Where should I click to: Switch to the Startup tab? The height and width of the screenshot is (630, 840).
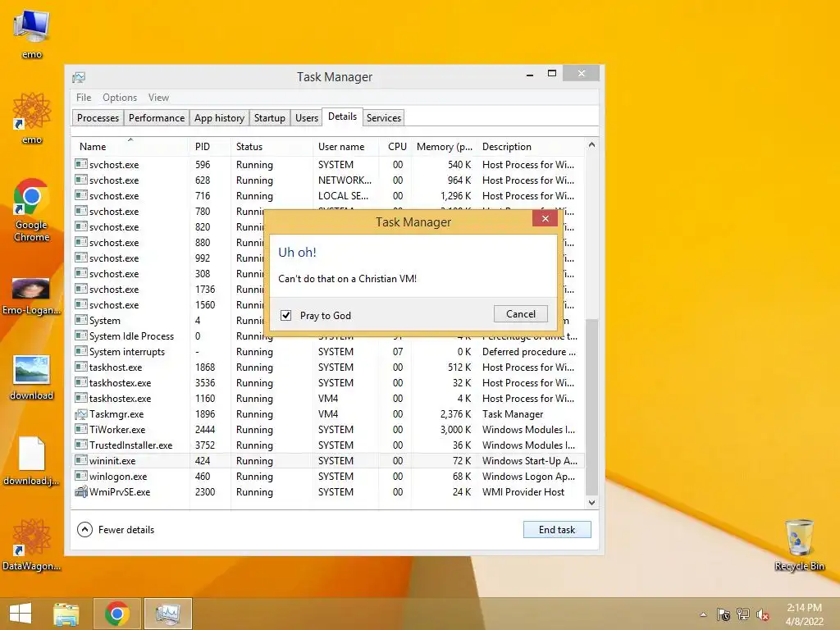pos(269,118)
